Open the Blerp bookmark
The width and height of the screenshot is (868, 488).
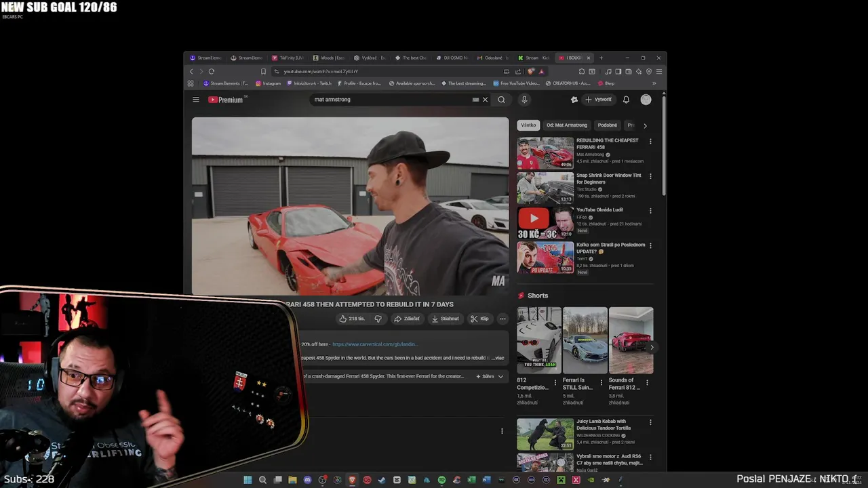[606, 83]
